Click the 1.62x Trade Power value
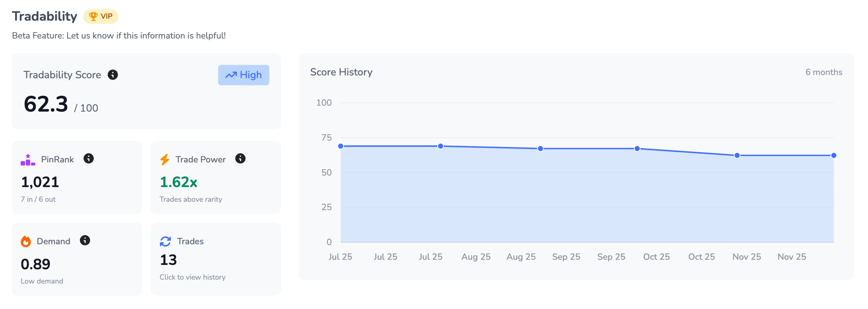This screenshot has height=309, width=868. (178, 182)
